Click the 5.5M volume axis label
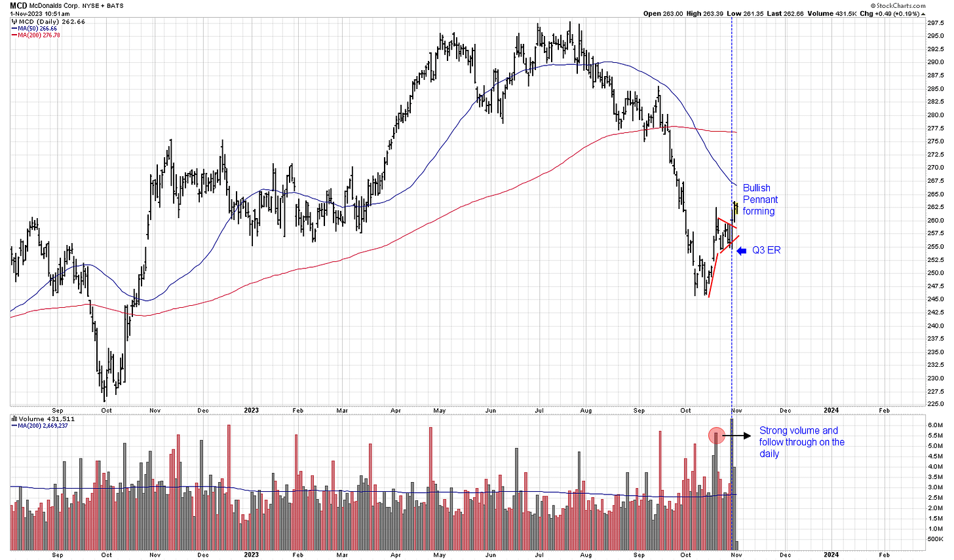 click(x=936, y=436)
